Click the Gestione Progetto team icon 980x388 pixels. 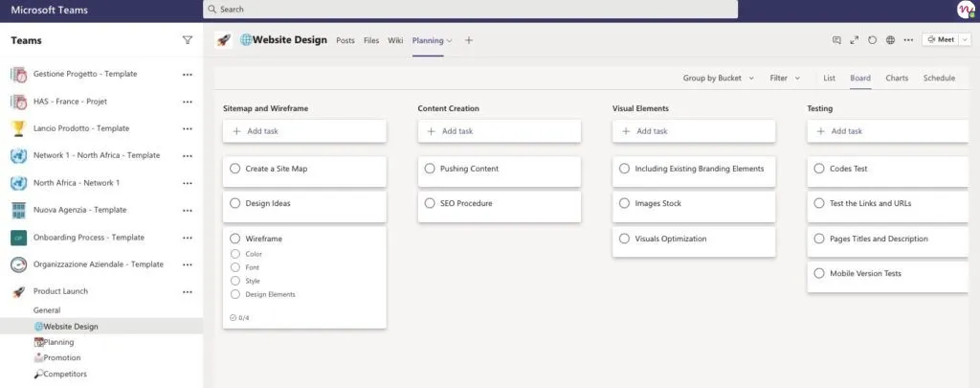(19, 75)
